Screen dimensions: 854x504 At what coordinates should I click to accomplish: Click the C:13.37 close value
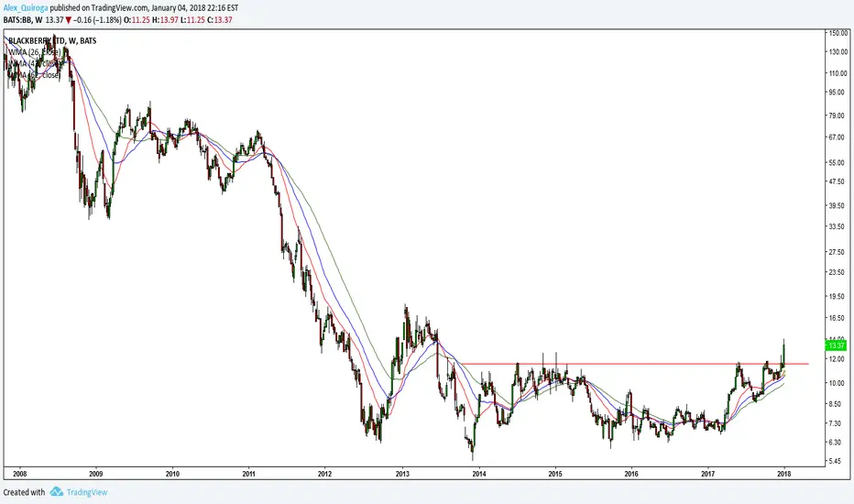[x=219, y=20]
